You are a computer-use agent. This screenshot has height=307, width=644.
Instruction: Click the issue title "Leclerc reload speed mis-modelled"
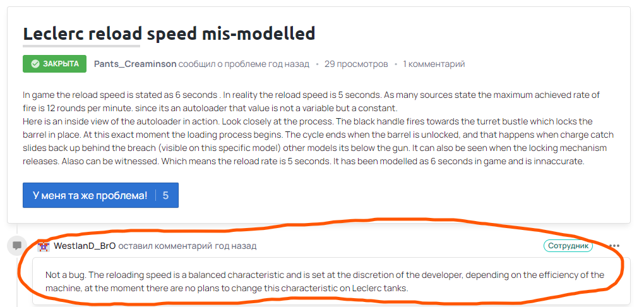169,33
